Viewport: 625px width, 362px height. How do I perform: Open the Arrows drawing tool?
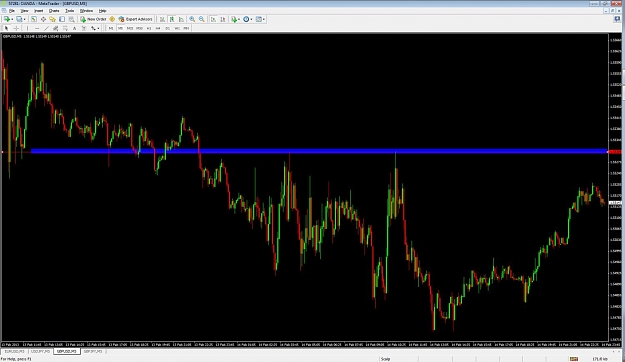[x=93, y=28]
